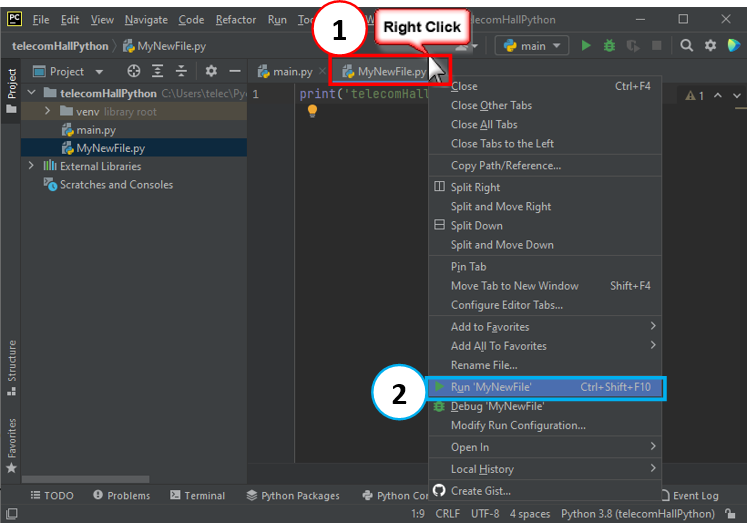
Task: Open the Navigate menu
Action: click(x=146, y=20)
